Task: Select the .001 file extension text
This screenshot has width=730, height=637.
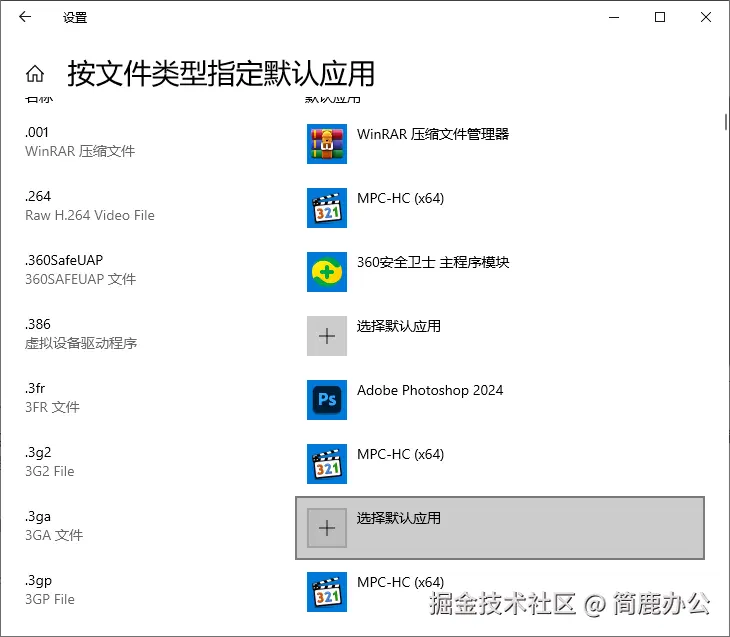Action: (37, 132)
